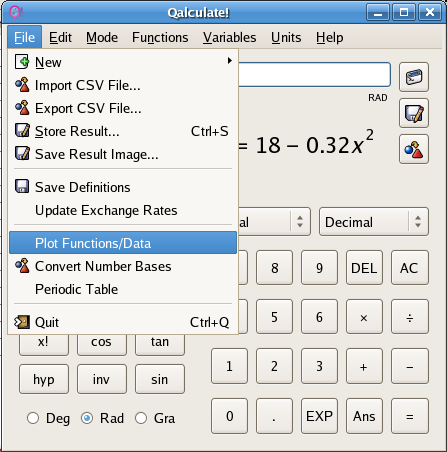
Task: Select the Rad angle radio button
Action: click(87, 418)
